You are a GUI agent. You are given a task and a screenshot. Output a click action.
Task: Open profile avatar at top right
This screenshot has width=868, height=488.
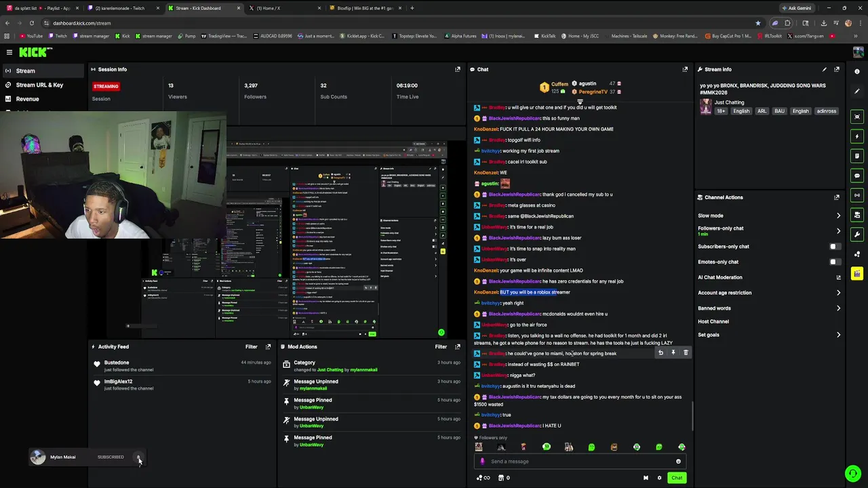click(x=859, y=52)
